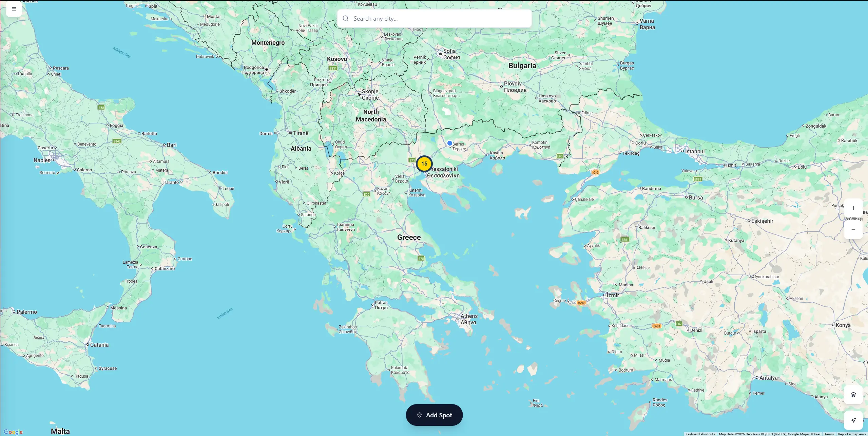Click the Izmir city label
Viewport: 868px width, 436px height.
pos(613,296)
